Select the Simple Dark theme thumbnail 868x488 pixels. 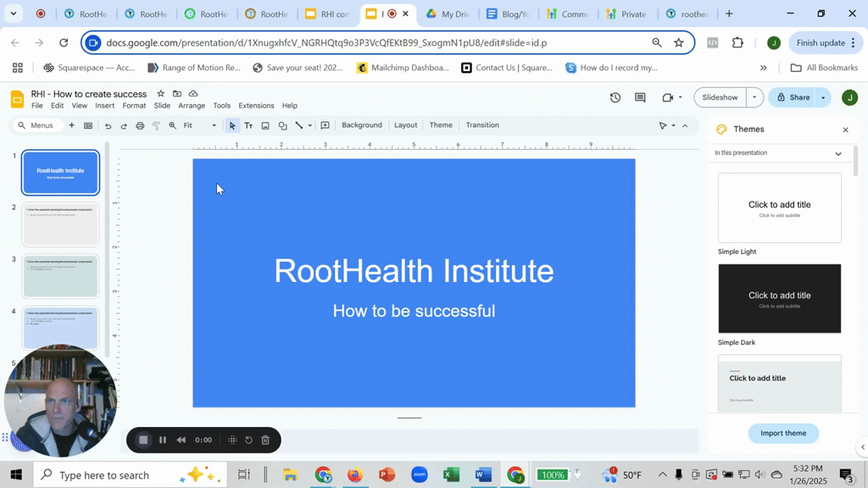click(x=780, y=299)
